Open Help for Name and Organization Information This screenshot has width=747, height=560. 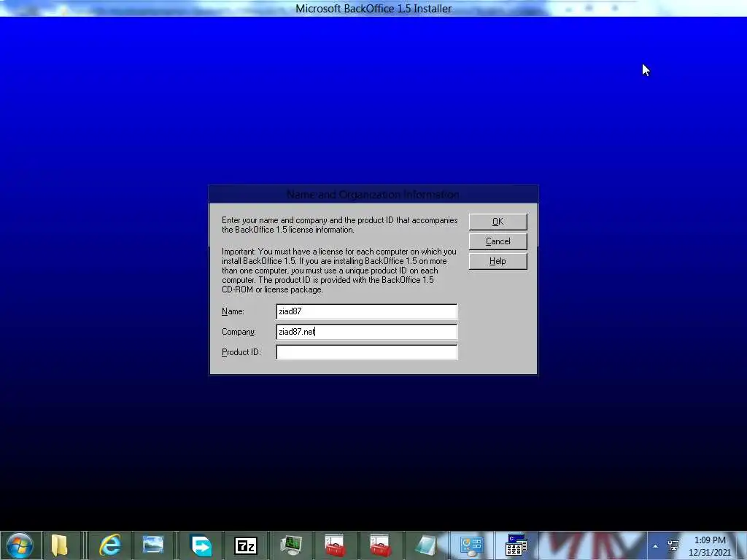coord(498,261)
